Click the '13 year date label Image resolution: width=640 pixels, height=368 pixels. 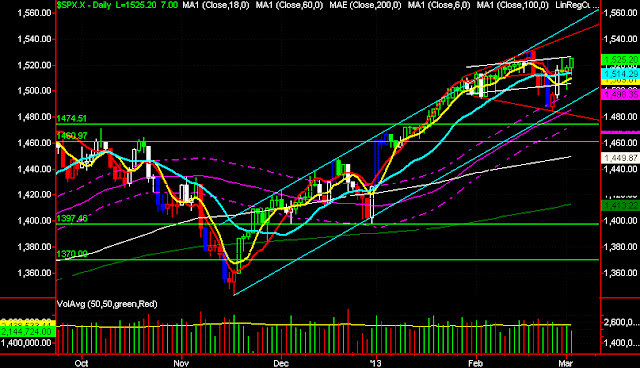tap(376, 363)
